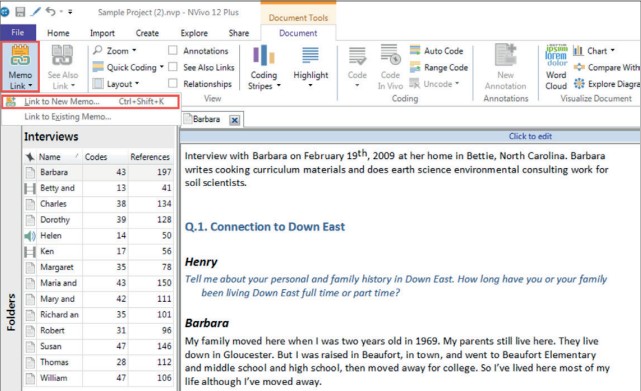
Task: Enable the Annotations checkbox
Action: 173,50
